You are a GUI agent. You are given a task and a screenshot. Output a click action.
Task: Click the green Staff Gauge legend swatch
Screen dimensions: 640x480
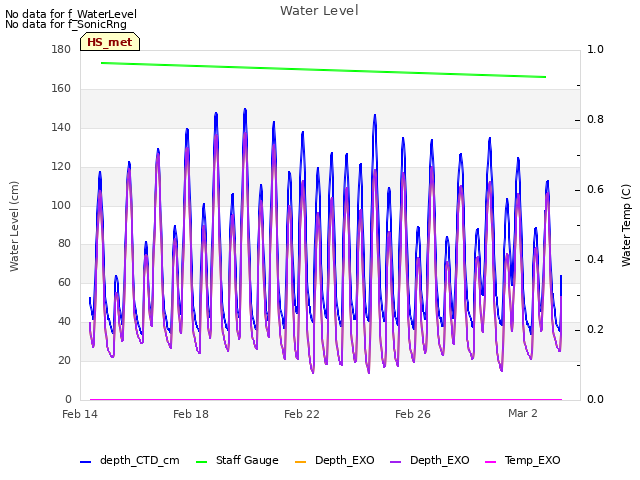pos(201,462)
